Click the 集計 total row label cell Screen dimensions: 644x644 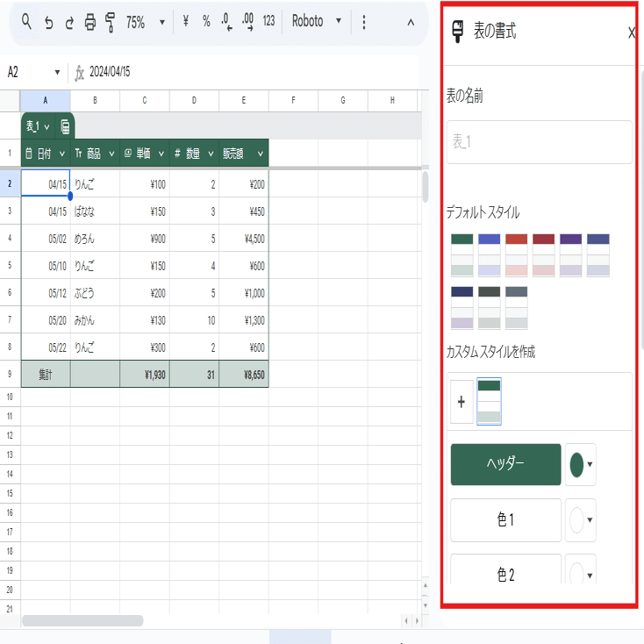point(45,374)
